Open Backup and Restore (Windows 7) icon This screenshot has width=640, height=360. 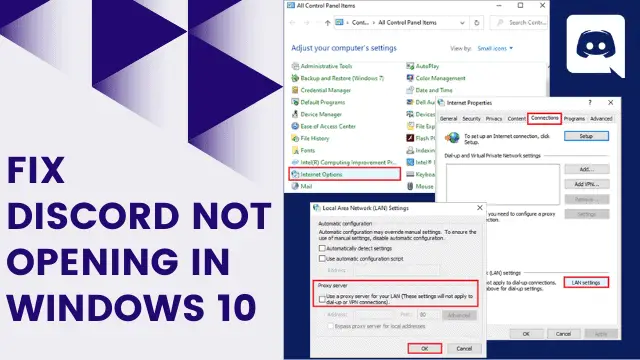coord(295,78)
